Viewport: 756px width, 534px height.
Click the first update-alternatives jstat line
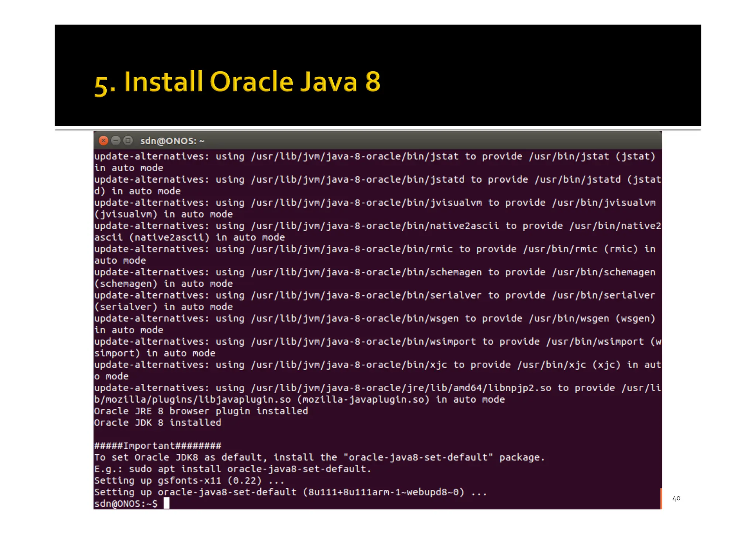[374, 156]
